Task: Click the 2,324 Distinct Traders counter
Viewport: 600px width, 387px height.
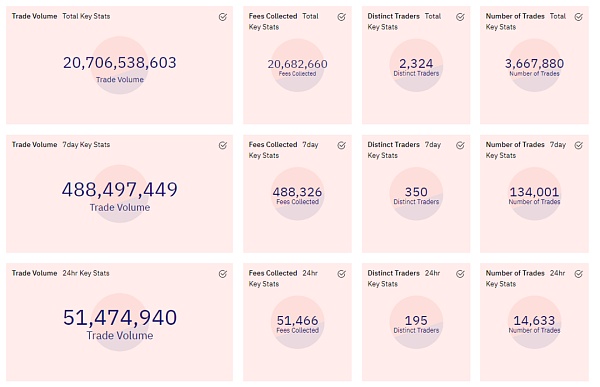Action: pyautogui.click(x=416, y=64)
